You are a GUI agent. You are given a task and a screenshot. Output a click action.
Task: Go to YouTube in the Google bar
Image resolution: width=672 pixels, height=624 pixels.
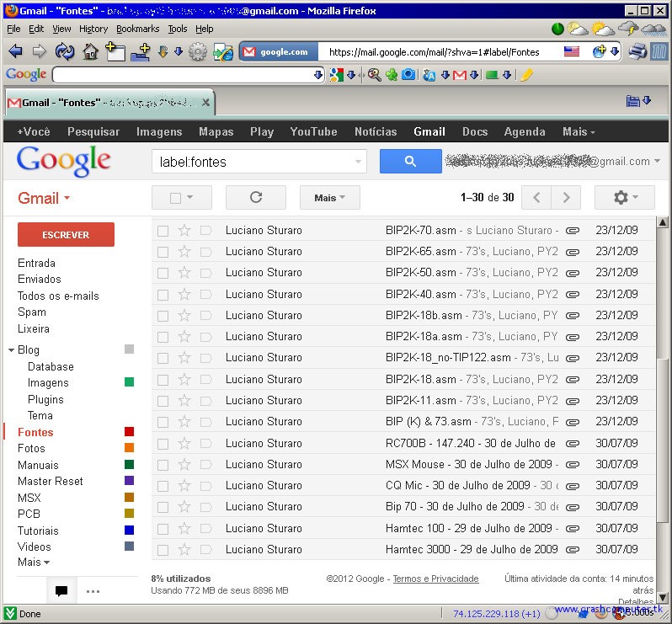pyautogui.click(x=314, y=131)
